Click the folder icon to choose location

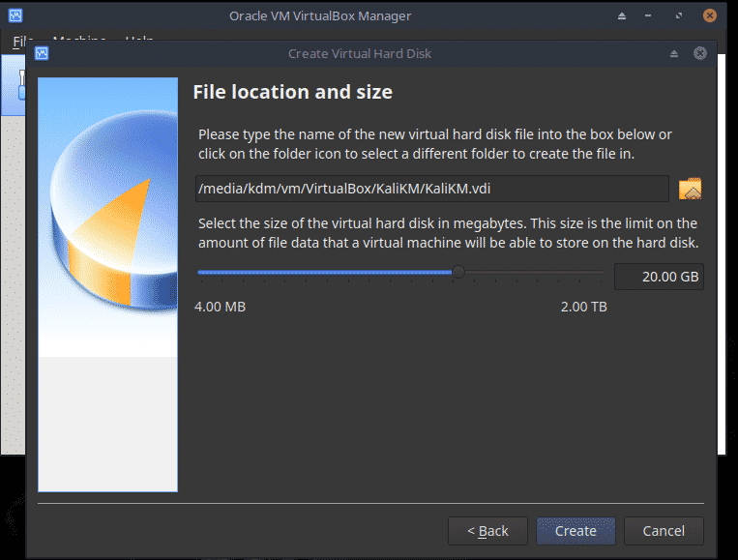(690, 189)
